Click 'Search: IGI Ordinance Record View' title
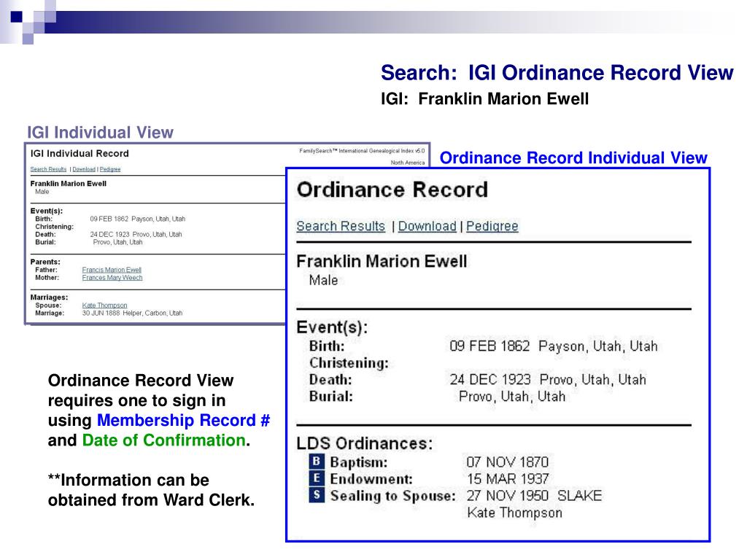The width and height of the screenshot is (747, 560). (557, 73)
